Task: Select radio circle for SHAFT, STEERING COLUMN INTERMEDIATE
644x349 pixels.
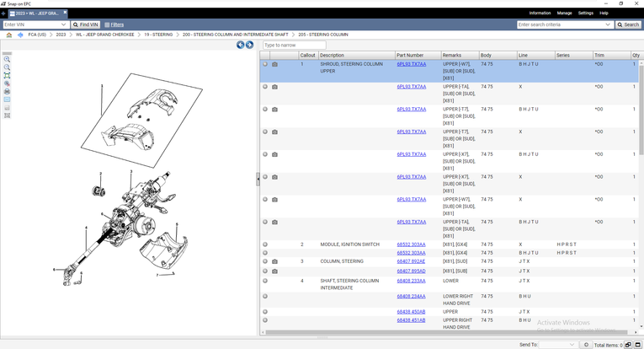Action: [265, 281]
